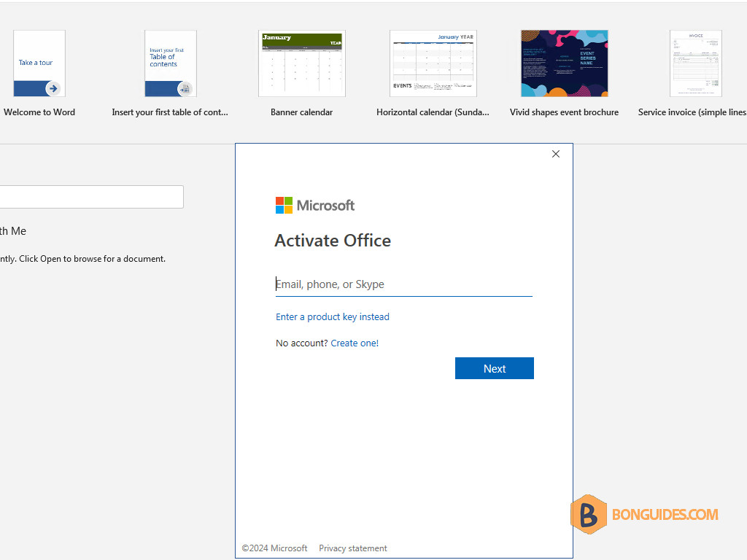
Task: Choose the Service invoice template thumbnail
Action: [695, 63]
